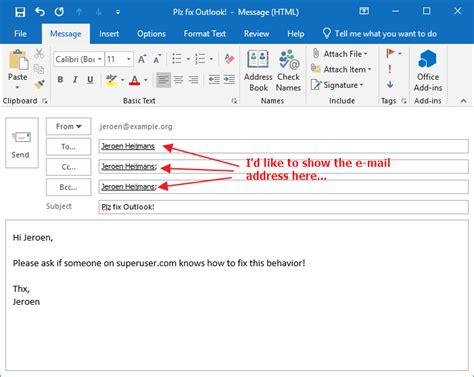
Task: Toggle Italic formatting
Action: 75,80
